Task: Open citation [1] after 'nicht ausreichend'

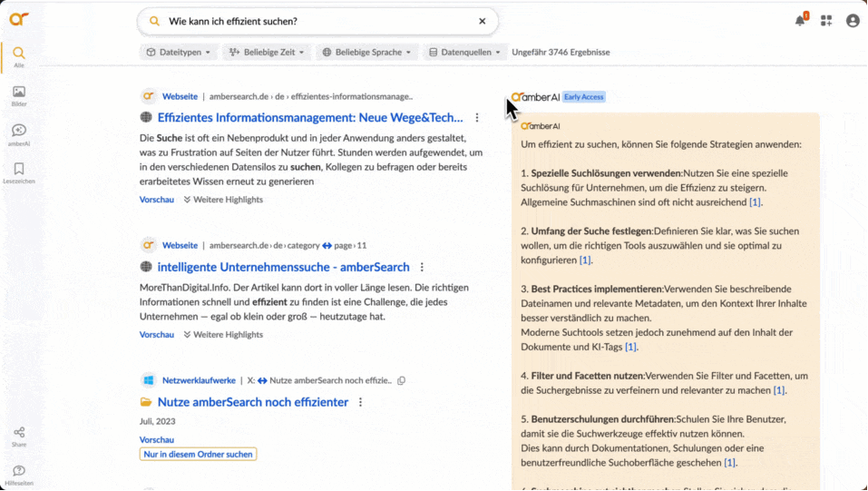Action: (755, 202)
